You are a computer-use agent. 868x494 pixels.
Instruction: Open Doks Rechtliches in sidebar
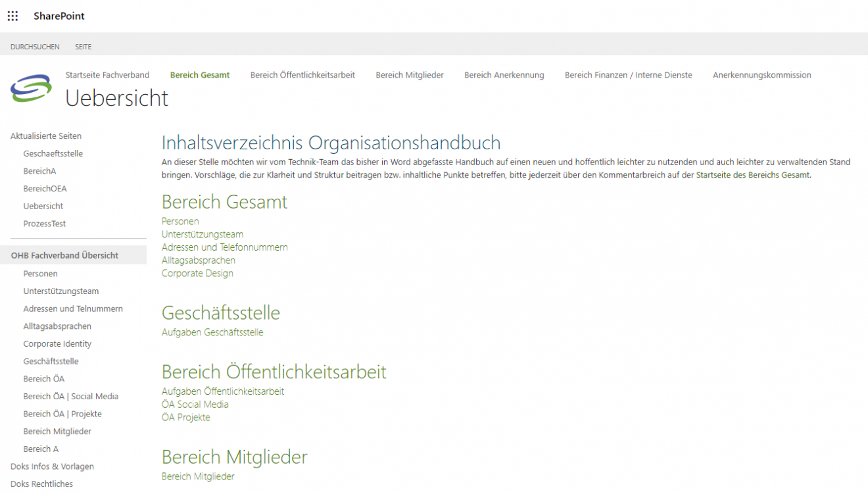click(x=41, y=484)
